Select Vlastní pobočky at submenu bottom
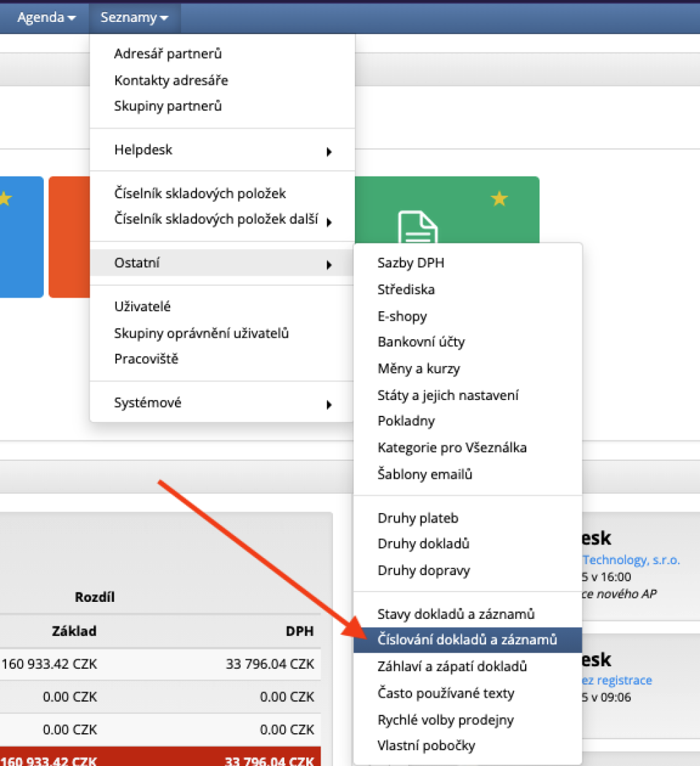Screen dimensions: 700x766 [426, 745]
